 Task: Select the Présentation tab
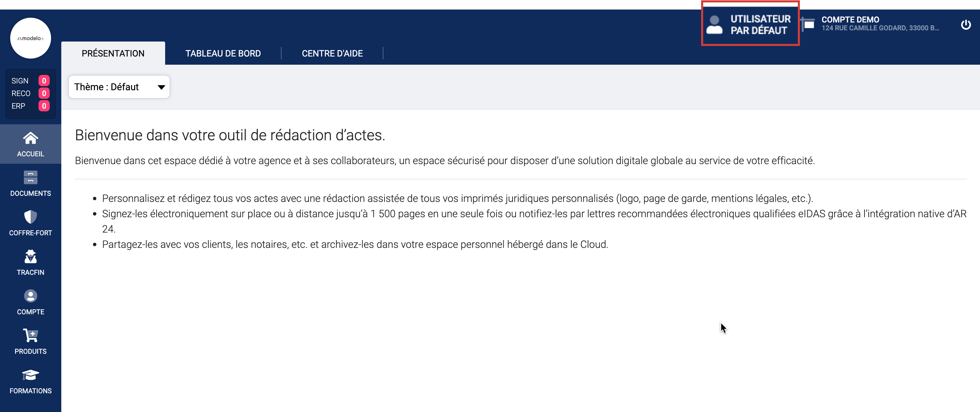(113, 53)
